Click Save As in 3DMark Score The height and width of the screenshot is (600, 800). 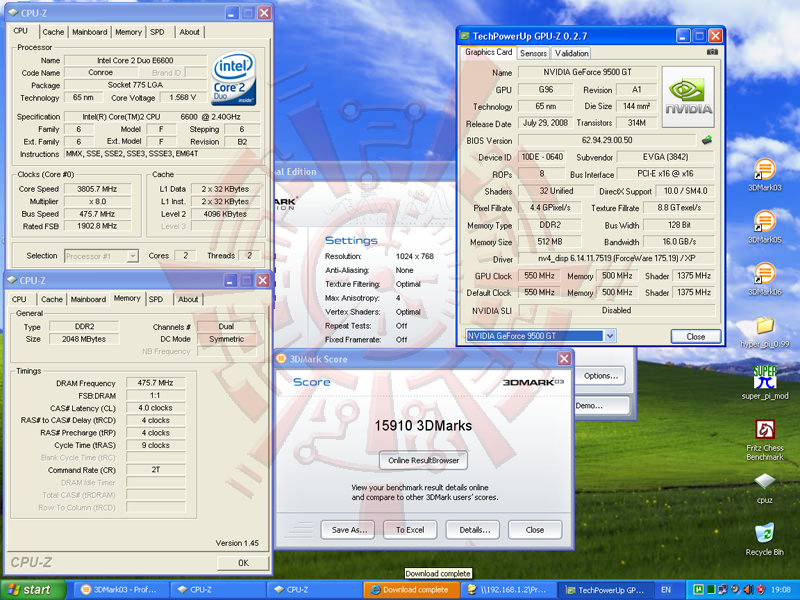[348, 530]
